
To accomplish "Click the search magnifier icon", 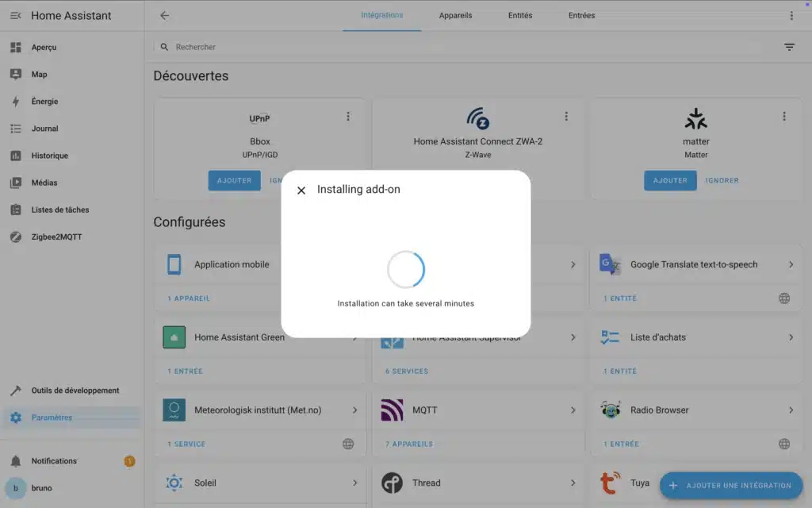I will point(164,47).
